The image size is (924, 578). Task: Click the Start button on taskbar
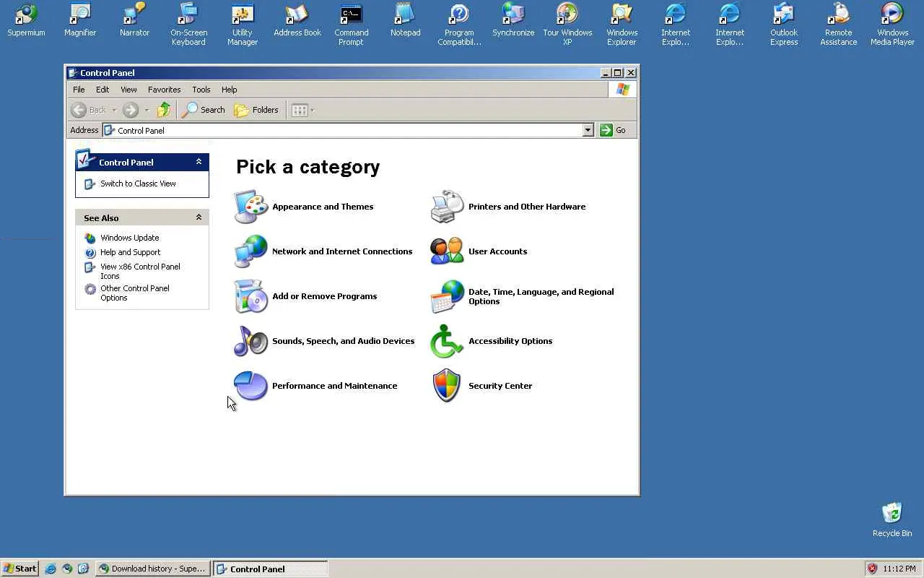click(19, 569)
